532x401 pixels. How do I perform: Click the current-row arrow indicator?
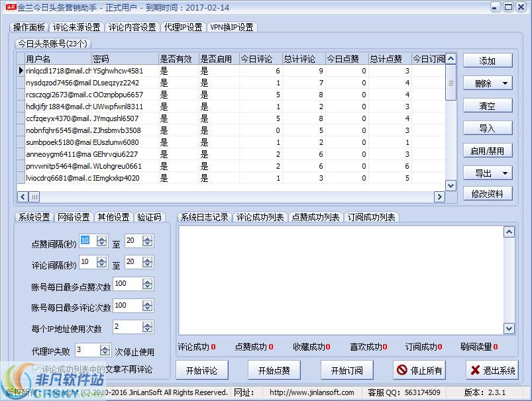(x=21, y=71)
